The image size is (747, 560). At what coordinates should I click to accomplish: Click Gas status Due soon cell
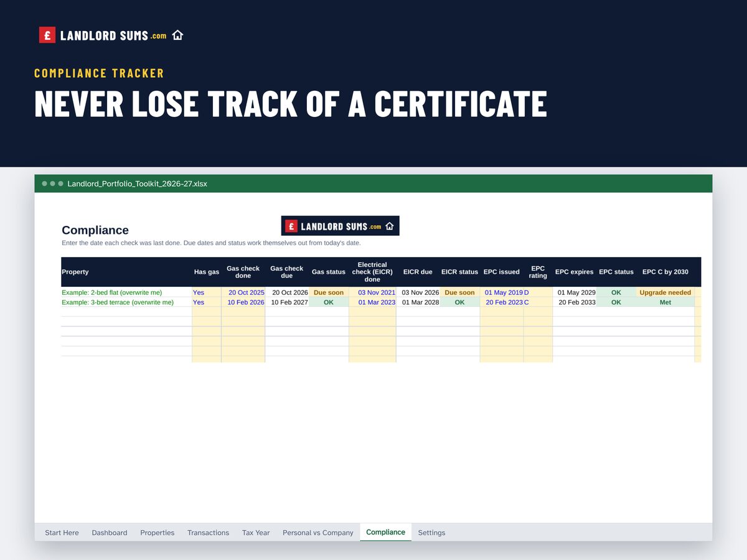[x=329, y=292]
